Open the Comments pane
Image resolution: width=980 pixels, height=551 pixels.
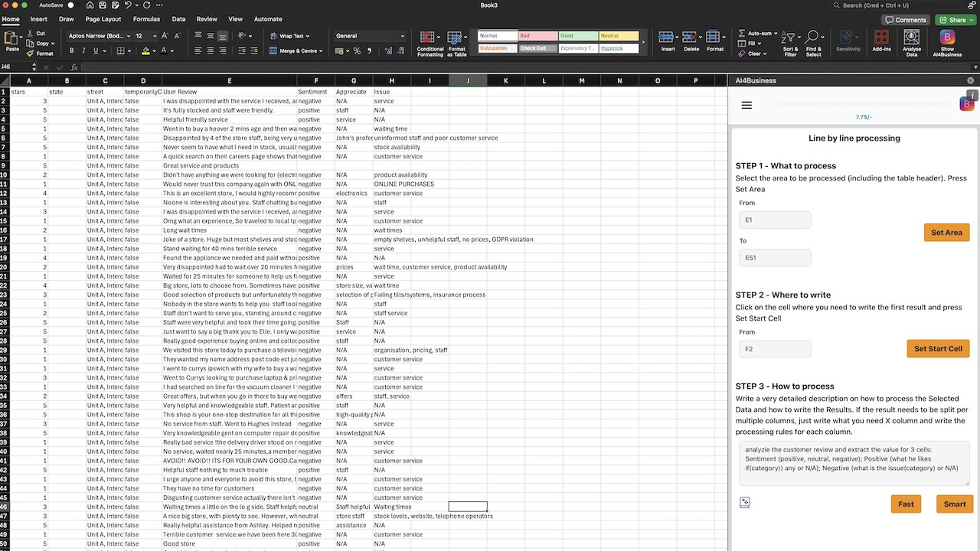pos(906,20)
